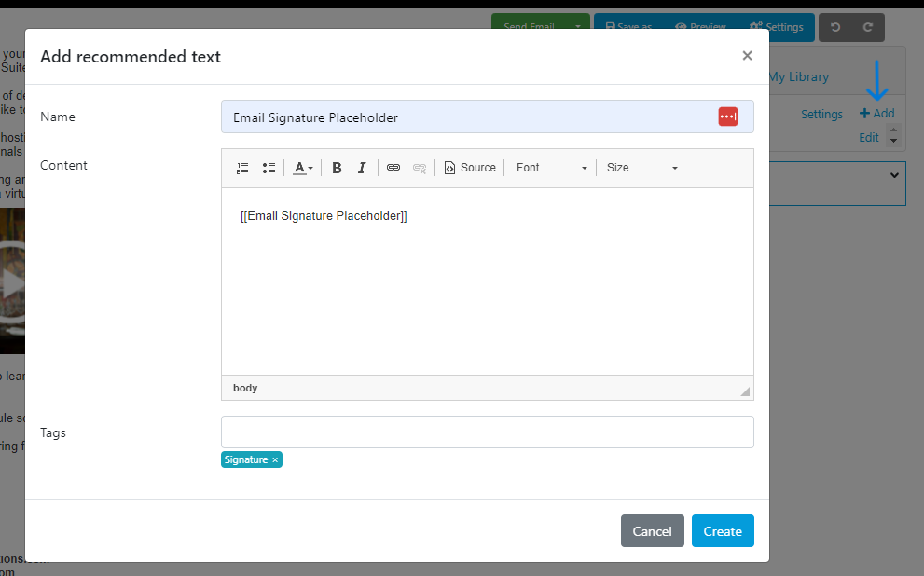Grab the editor resize handle
Image resolution: width=924 pixels, height=576 pixels.
[x=745, y=391]
